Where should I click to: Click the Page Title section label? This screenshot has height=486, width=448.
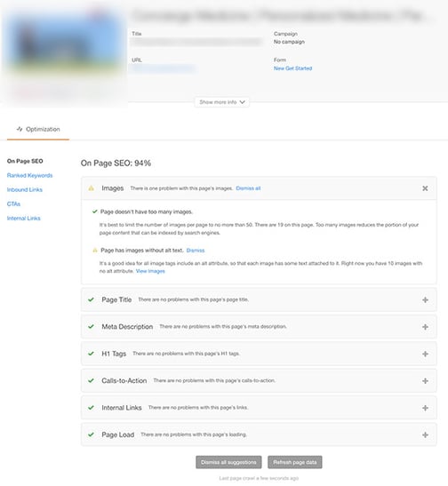[x=116, y=299]
